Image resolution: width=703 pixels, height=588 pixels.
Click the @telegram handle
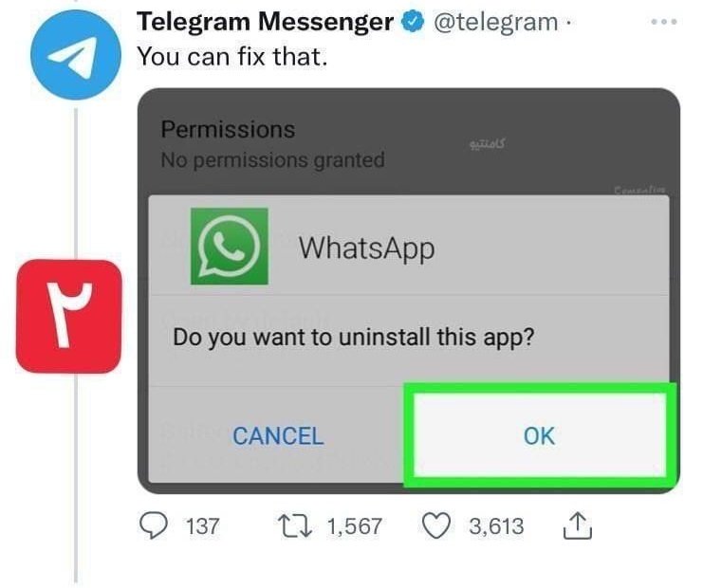pos(495,22)
